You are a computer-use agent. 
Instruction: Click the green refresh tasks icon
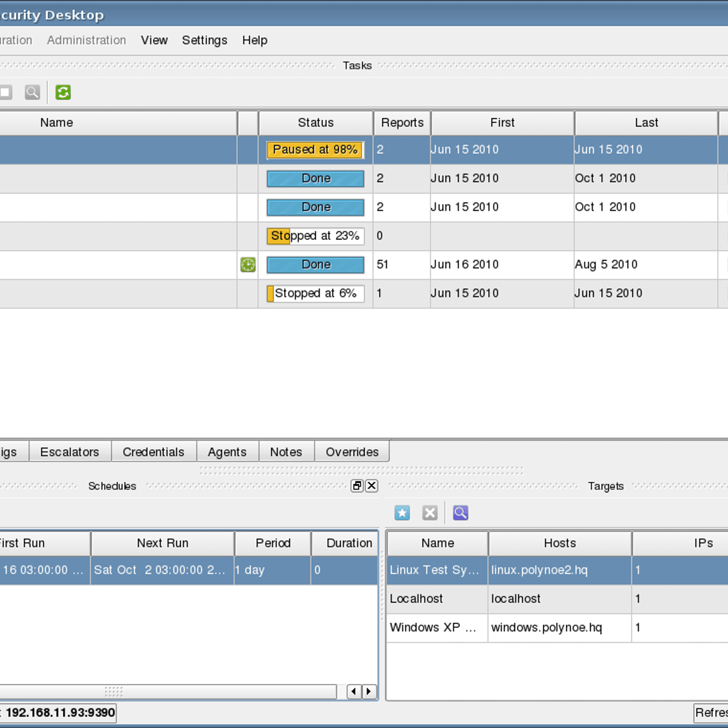(63, 92)
